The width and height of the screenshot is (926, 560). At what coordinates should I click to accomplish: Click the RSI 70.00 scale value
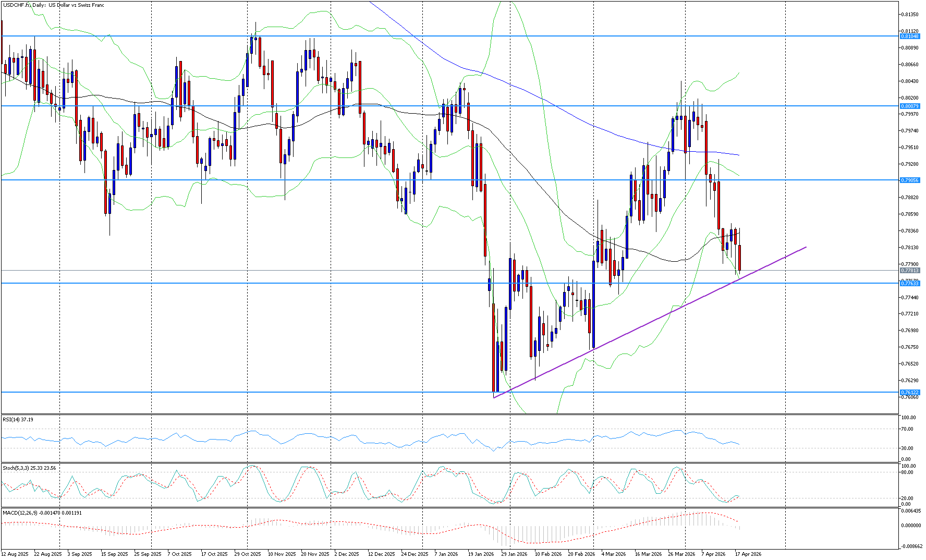[x=908, y=429]
